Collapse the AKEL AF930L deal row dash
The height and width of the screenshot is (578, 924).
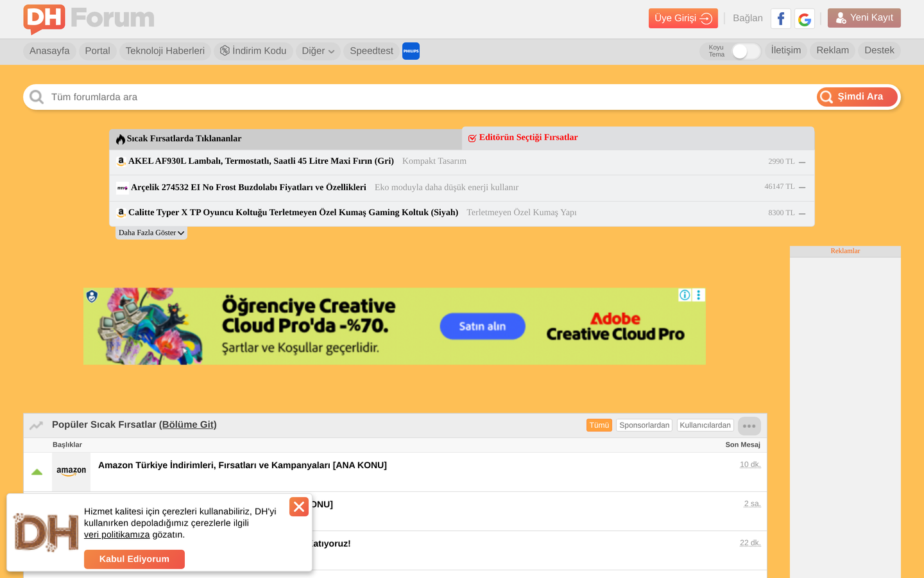pyautogui.click(x=802, y=162)
